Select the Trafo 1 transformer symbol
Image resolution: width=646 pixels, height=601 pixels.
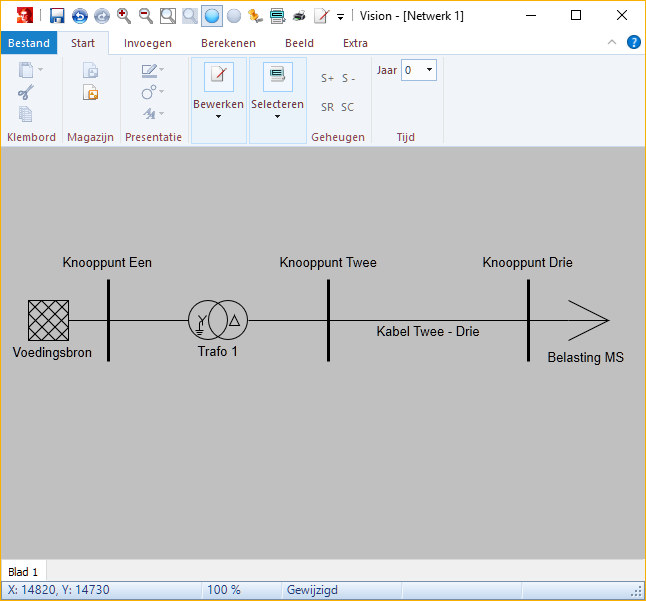pyautogui.click(x=217, y=321)
